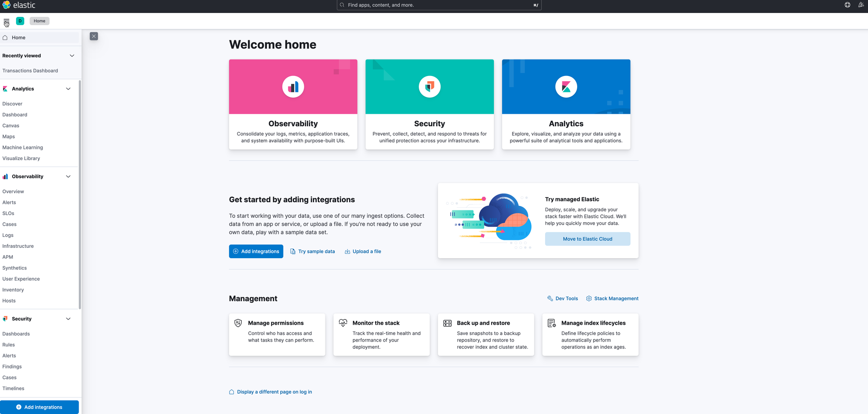This screenshot has width=868, height=414.
Task: Open the Analytics solution card title
Action: (566, 124)
